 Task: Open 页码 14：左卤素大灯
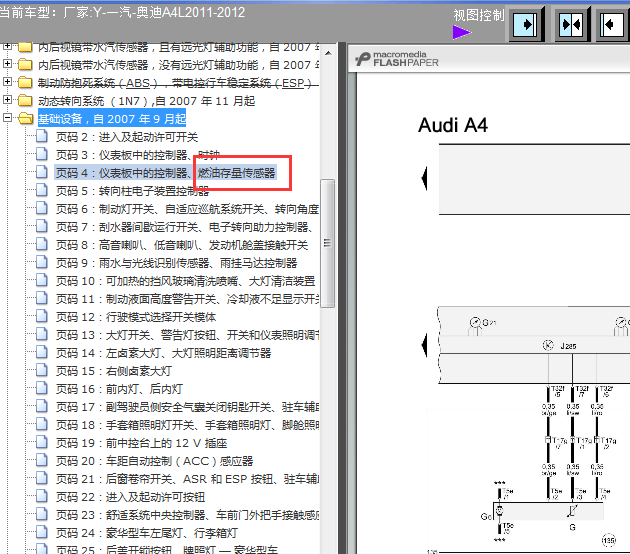[164, 353]
